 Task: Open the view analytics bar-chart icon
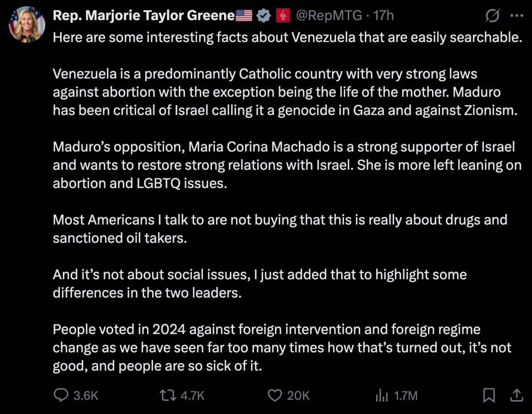382,396
